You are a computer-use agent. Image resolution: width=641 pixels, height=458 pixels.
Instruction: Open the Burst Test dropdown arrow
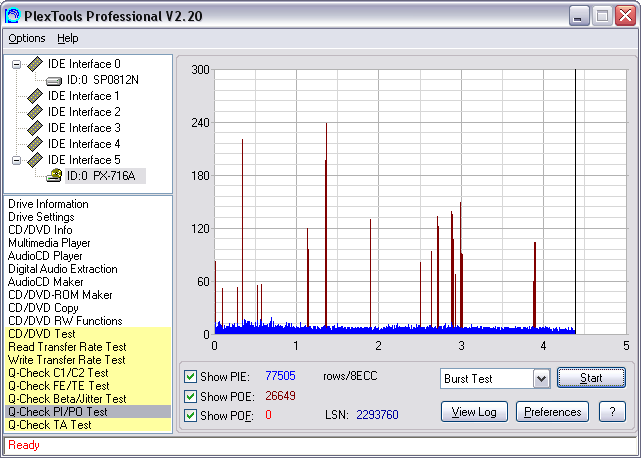pyautogui.click(x=541, y=379)
